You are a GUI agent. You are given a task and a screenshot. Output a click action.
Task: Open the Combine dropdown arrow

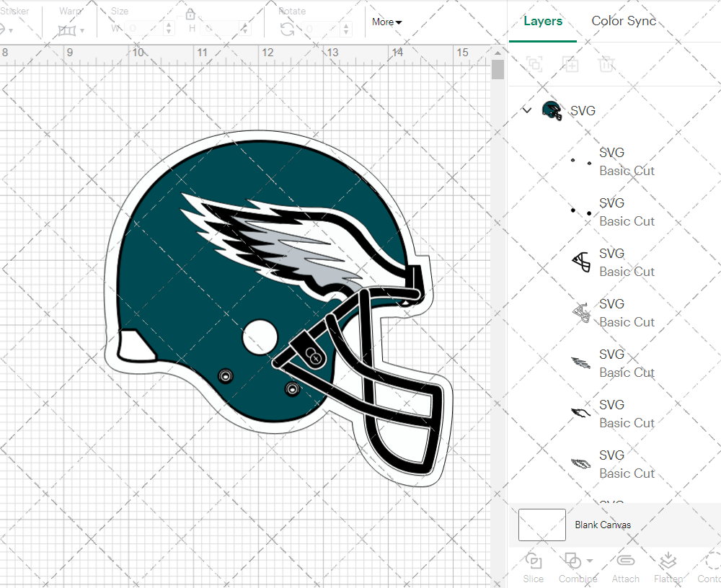tap(590, 561)
